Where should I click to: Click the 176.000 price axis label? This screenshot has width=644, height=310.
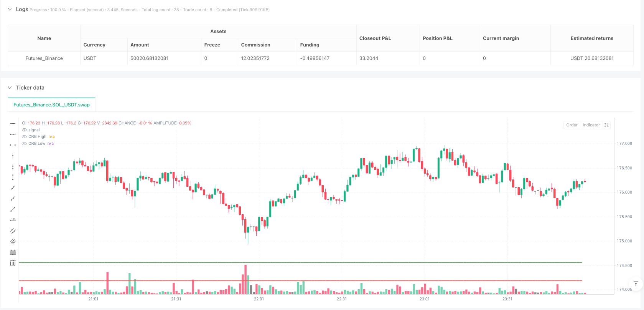pos(624,192)
